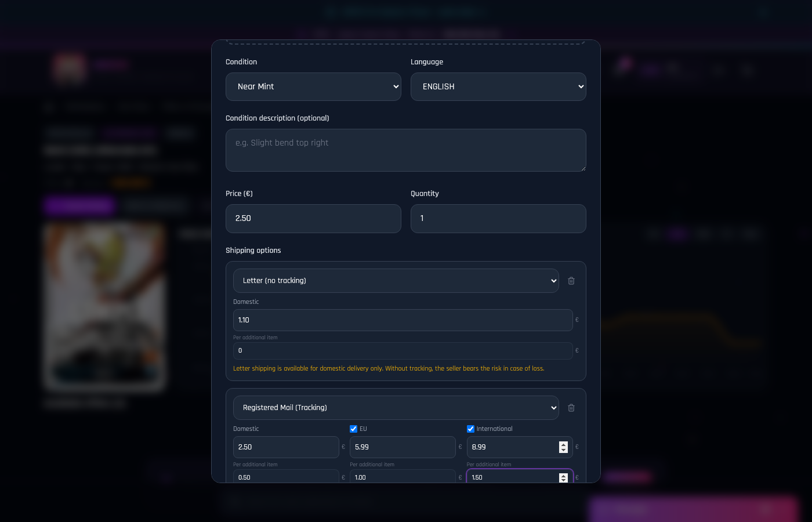Expand the Registered Mail (Tracking) dropdown
The height and width of the screenshot is (522, 812).
pos(396,408)
